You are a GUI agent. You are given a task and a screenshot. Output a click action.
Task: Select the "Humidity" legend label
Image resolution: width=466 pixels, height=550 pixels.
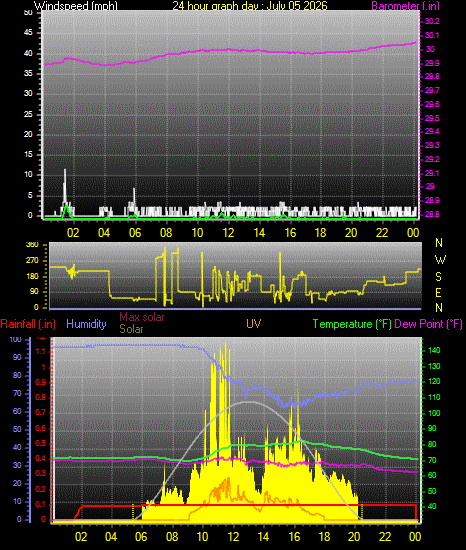86,324
